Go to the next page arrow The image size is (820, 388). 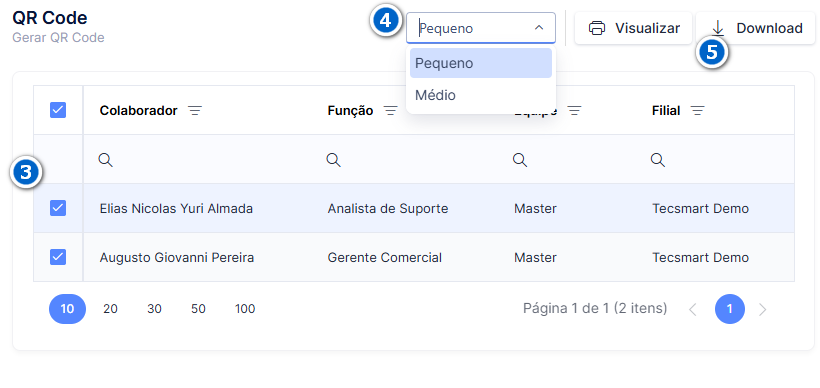pyautogui.click(x=762, y=310)
